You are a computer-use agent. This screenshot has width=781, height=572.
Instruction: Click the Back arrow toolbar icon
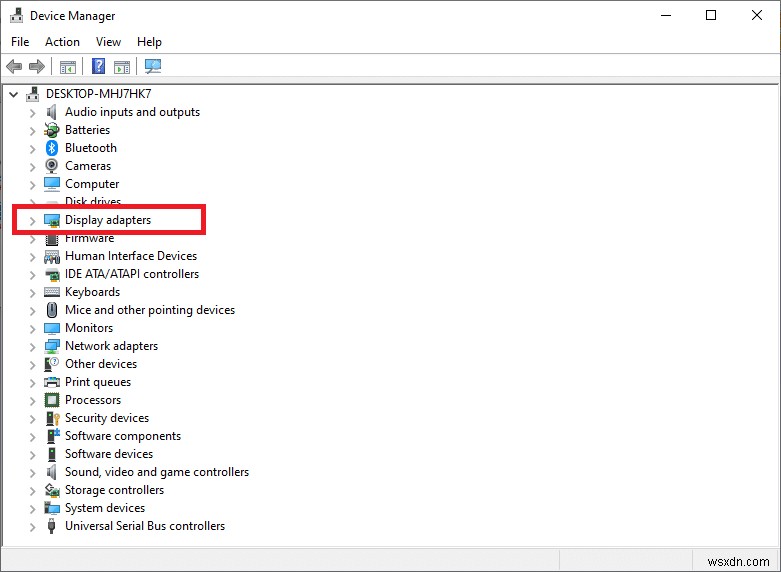click(x=14, y=66)
